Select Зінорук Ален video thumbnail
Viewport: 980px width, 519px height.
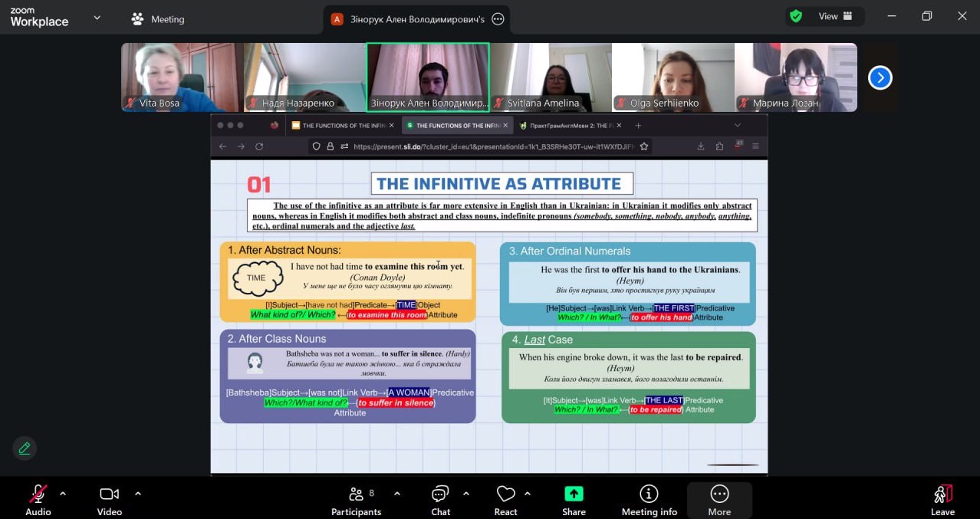tap(428, 77)
